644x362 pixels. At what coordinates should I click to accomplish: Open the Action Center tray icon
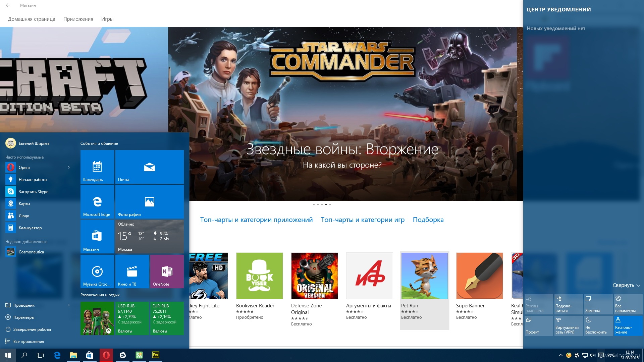click(x=601, y=355)
